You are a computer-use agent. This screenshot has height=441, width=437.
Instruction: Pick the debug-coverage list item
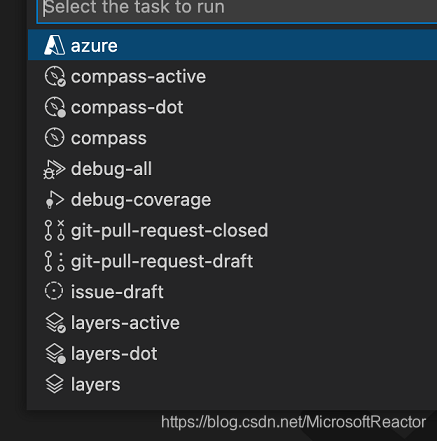pyautogui.click(x=232, y=200)
